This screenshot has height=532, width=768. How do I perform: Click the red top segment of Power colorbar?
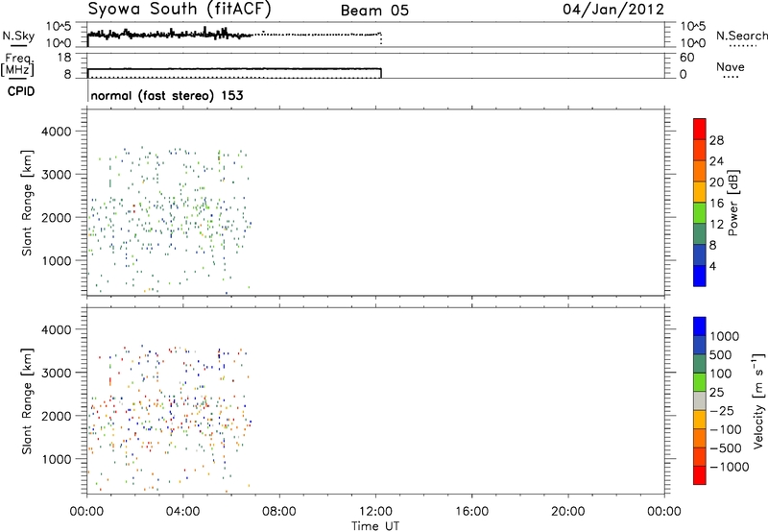[x=700, y=129]
